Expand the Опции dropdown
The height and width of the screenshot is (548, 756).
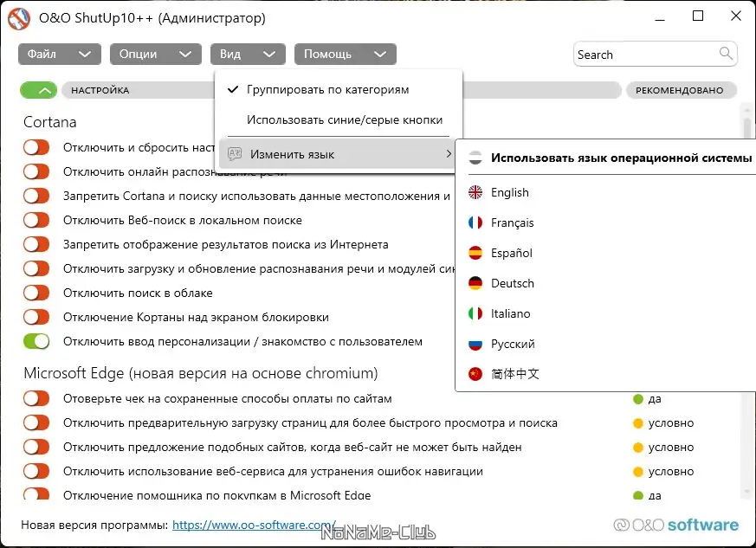[x=156, y=54]
